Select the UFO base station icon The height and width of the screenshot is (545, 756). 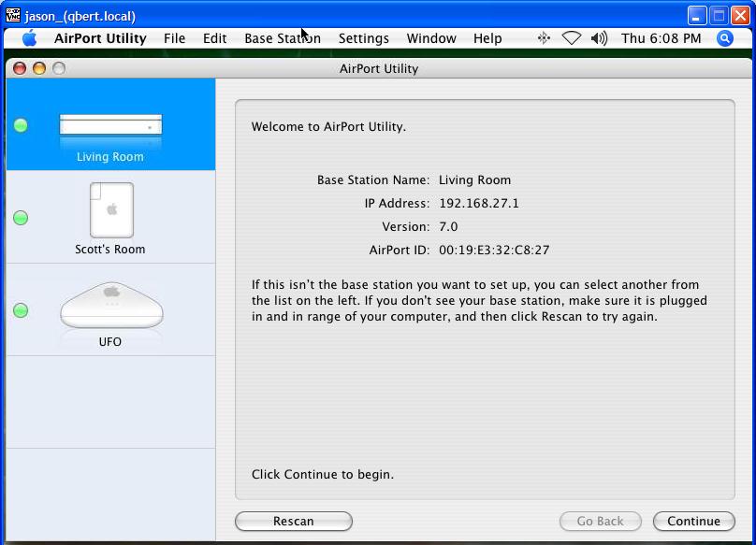111,306
